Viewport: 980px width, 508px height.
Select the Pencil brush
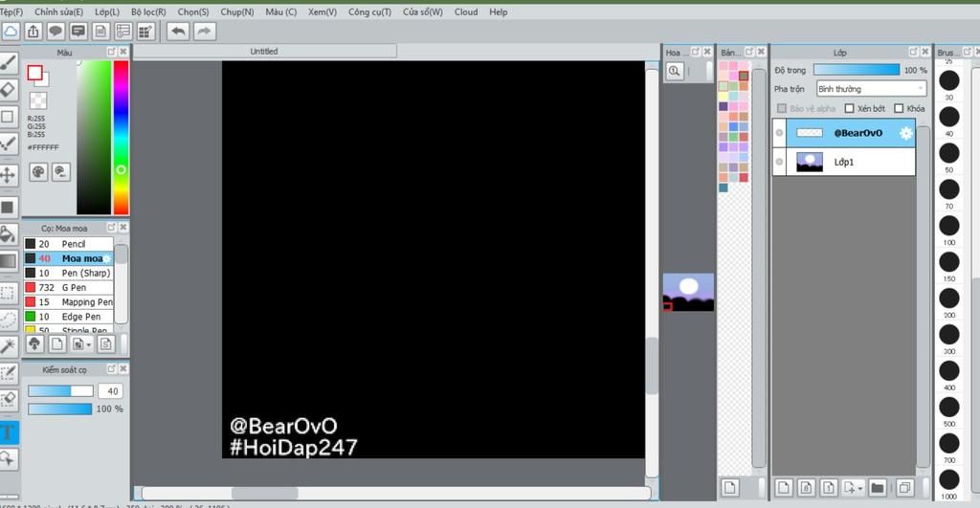tap(69, 244)
